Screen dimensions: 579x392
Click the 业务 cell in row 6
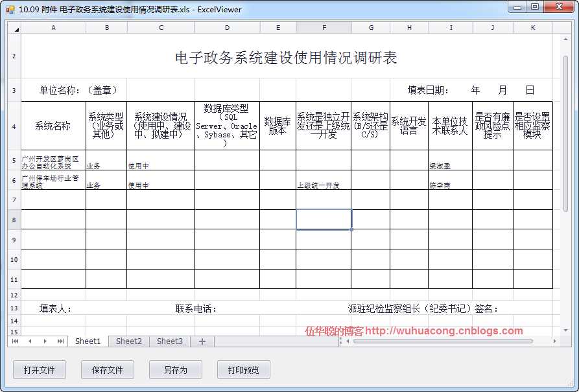click(106, 180)
